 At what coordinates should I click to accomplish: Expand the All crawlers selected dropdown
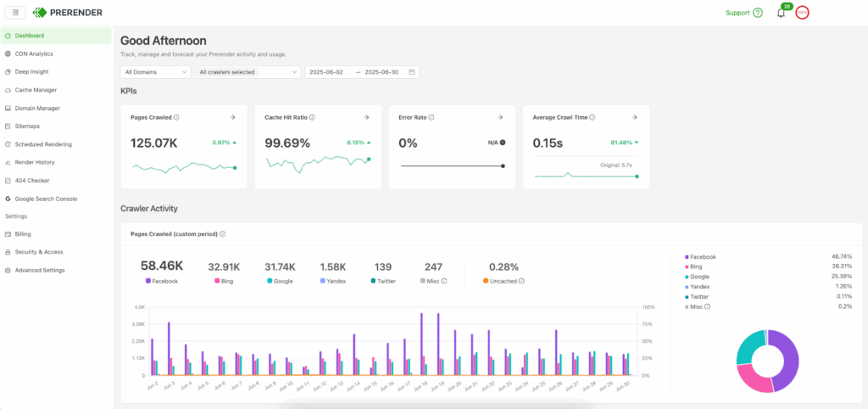coord(248,72)
